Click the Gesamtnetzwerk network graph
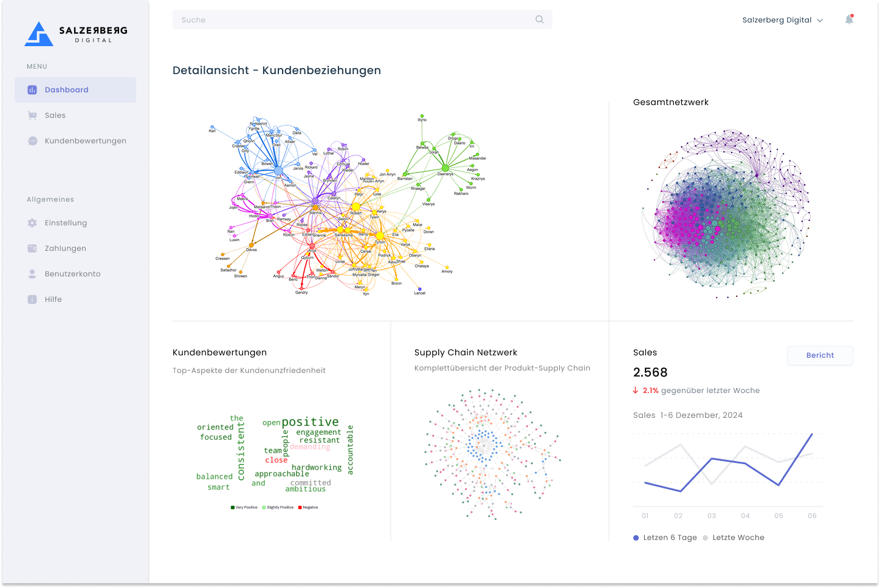 (726, 213)
